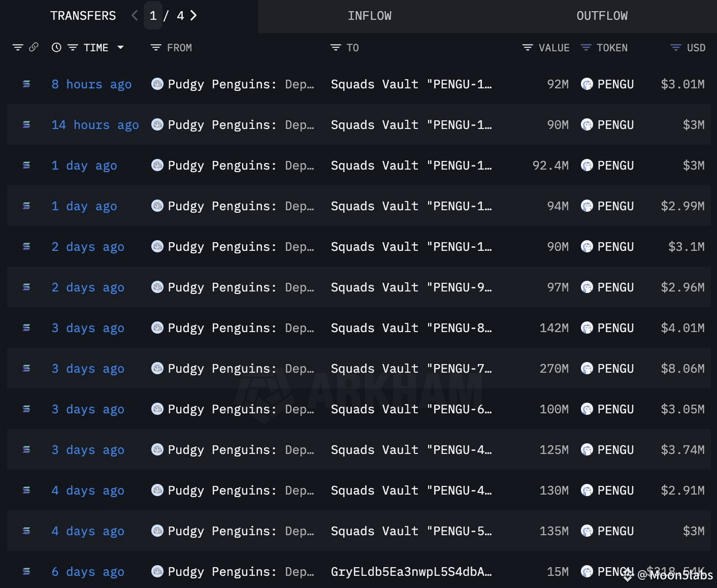Screen dimensions: 717x588
Task: Click the $3.01M USD amount
Action: 682,84
